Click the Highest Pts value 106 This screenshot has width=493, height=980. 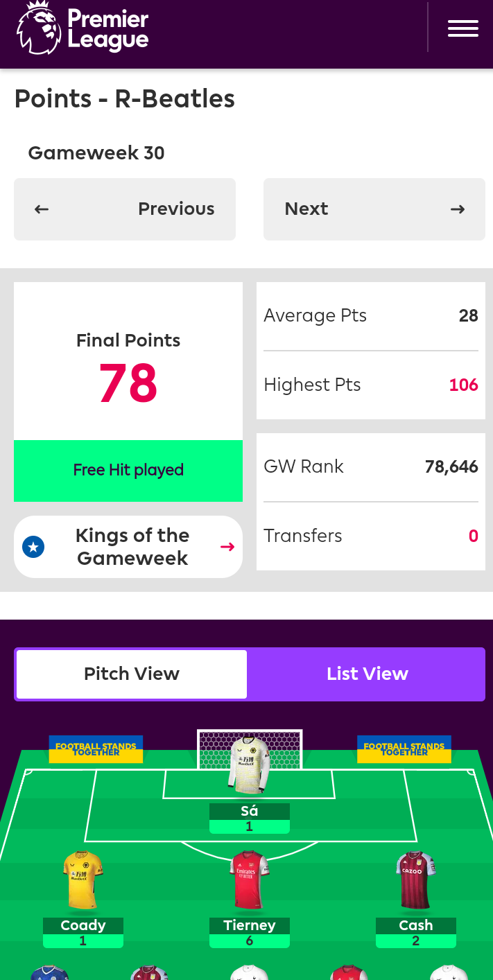[x=464, y=385]
